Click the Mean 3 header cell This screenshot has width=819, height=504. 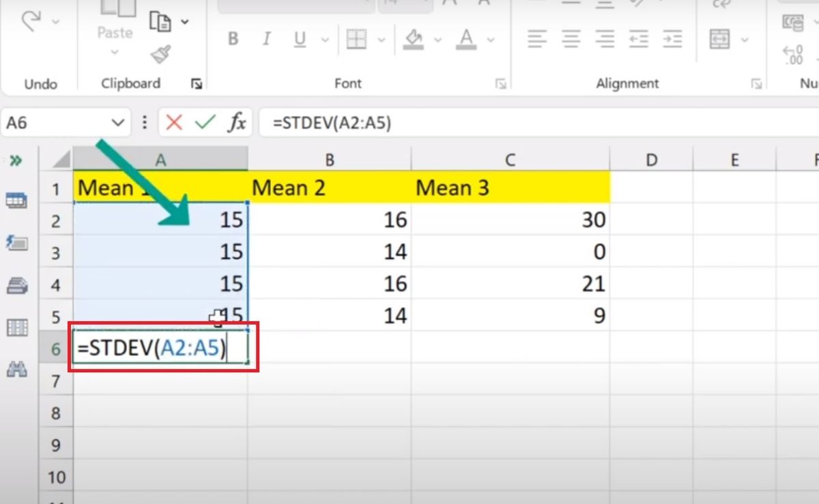(x=511, y=188)
